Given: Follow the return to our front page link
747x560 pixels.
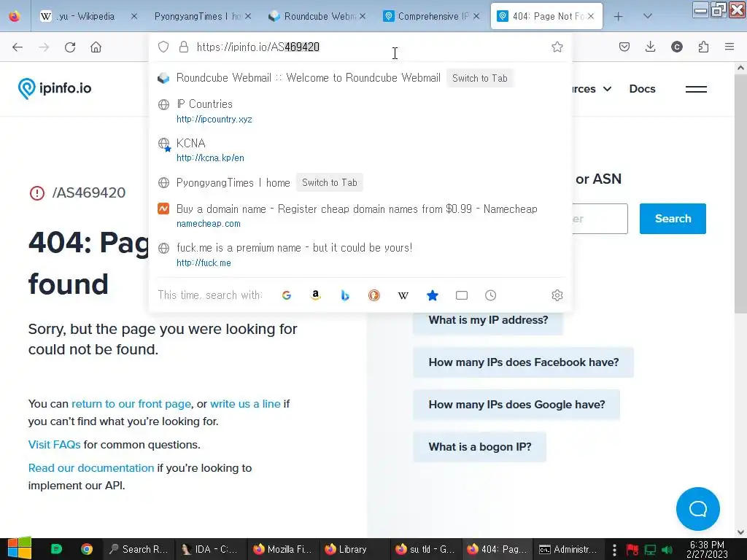Looking at the screenshot, I should click(131, 404).
